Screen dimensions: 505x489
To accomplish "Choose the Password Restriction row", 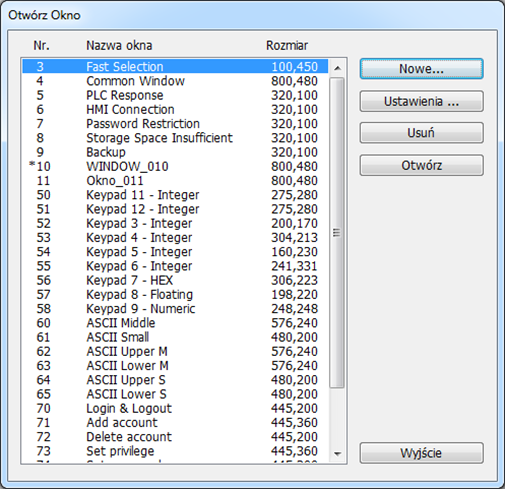I will [175, 124].
